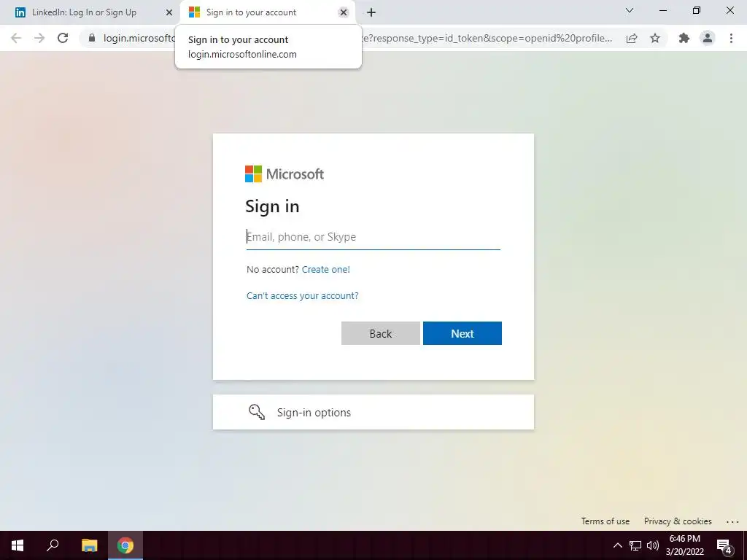Click the blue Next button

462,333
